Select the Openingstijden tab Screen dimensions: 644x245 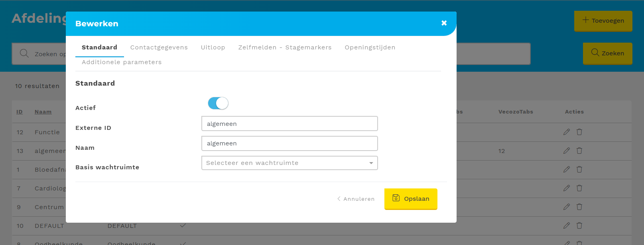370,47
